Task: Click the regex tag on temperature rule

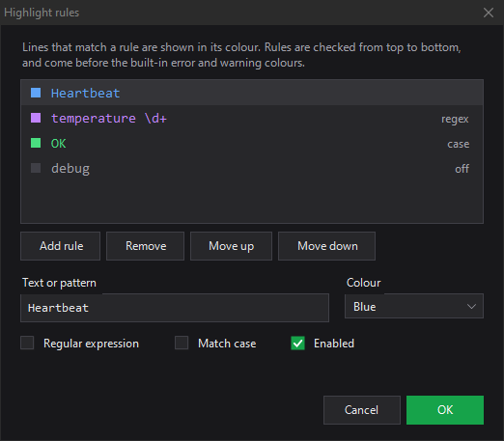Action: 455,119
